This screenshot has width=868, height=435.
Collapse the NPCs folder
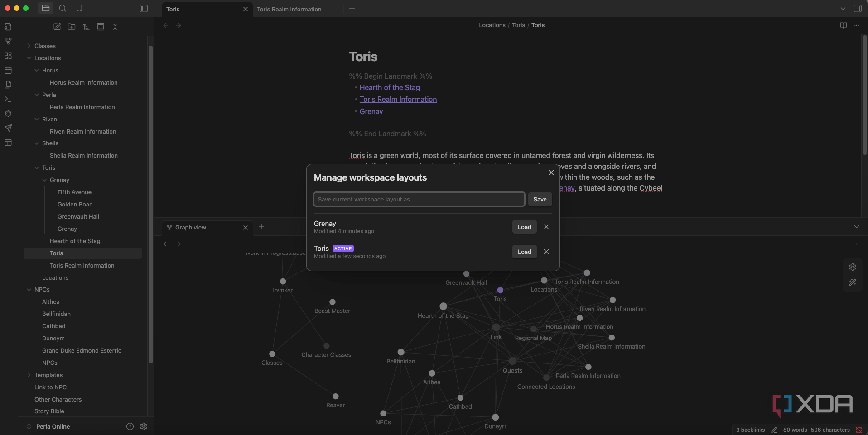pos(29,289)
